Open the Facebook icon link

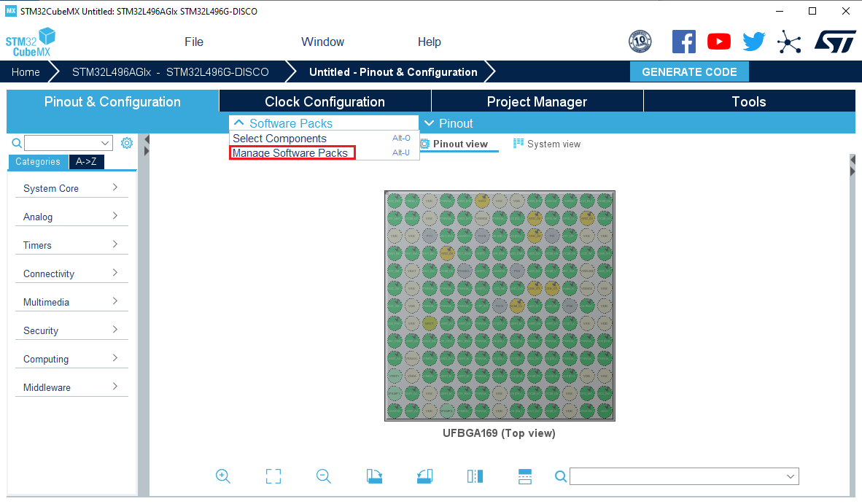tap(683, 42)
